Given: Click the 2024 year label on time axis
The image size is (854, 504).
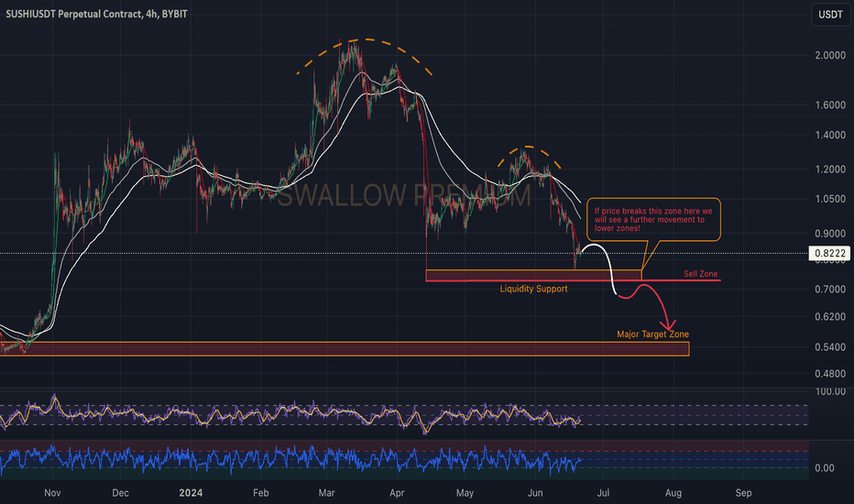Looking at the screenshot, I should [x=191, y=493].
